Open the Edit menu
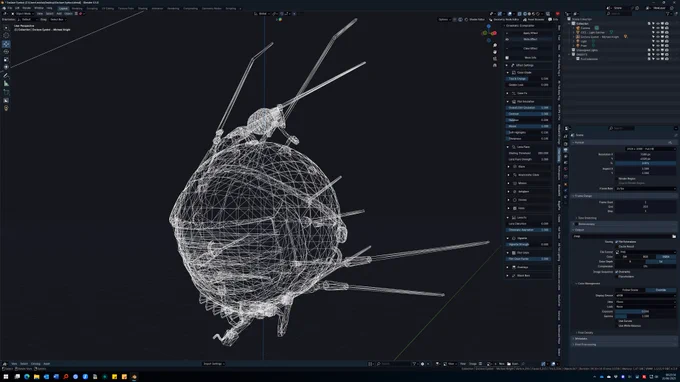The width and height of the screenshot is (680, 382). coord(17,8)
